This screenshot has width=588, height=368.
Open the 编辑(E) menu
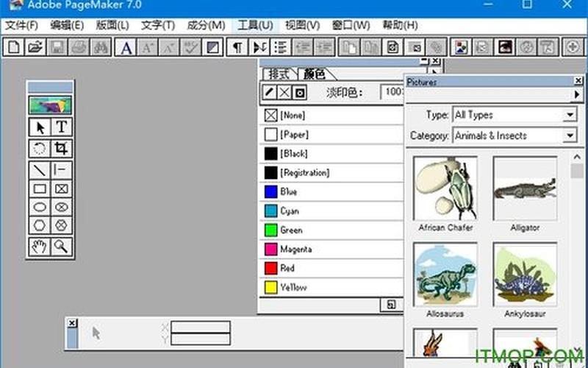click(x=67, y=26)
